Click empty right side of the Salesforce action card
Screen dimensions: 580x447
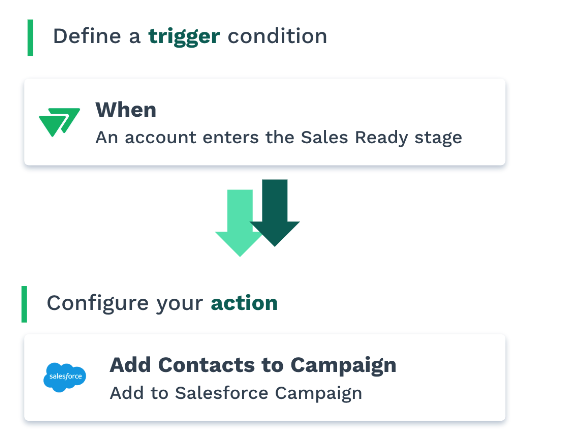451,377
